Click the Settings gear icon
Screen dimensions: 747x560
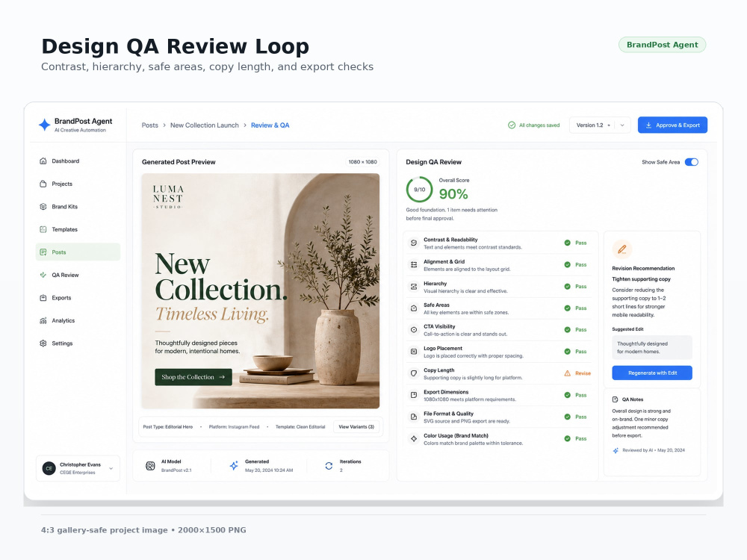[43, 343]
